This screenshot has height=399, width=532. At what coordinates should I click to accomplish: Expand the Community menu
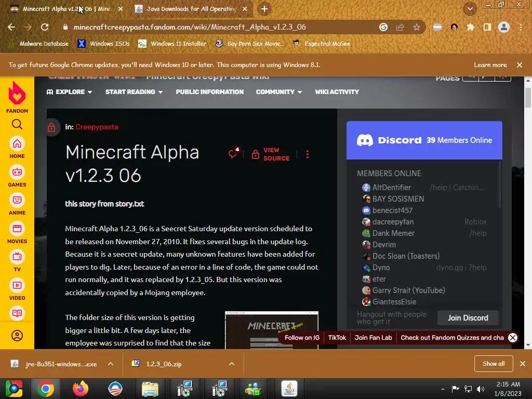pos(279,92)
